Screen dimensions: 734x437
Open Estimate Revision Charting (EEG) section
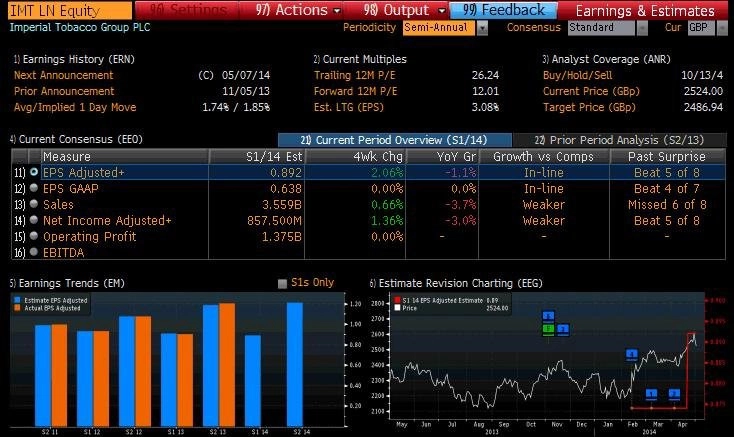(x=456, y=283)
